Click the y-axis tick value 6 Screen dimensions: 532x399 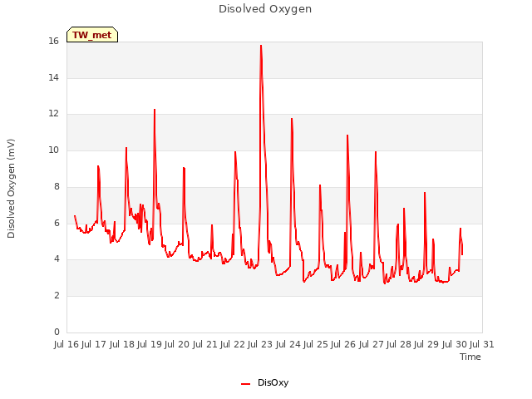(x=57, y=223)
